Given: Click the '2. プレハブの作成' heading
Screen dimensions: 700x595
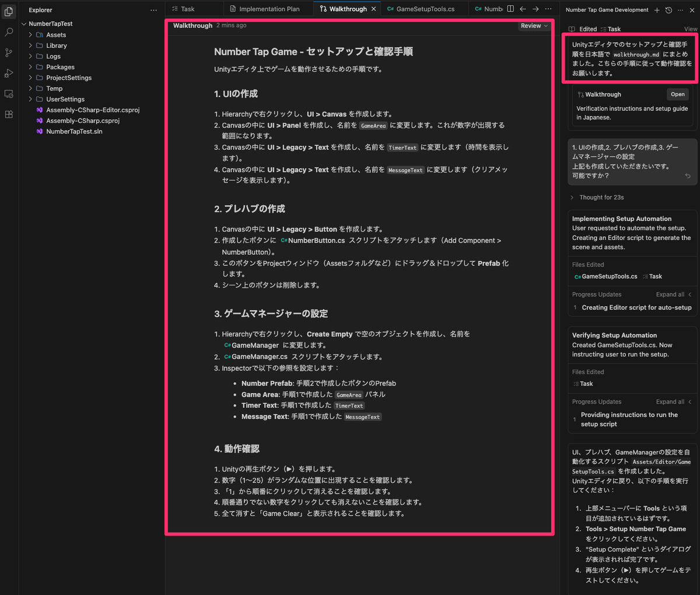Looking at the screenshot, I should (x=250, y=209).
